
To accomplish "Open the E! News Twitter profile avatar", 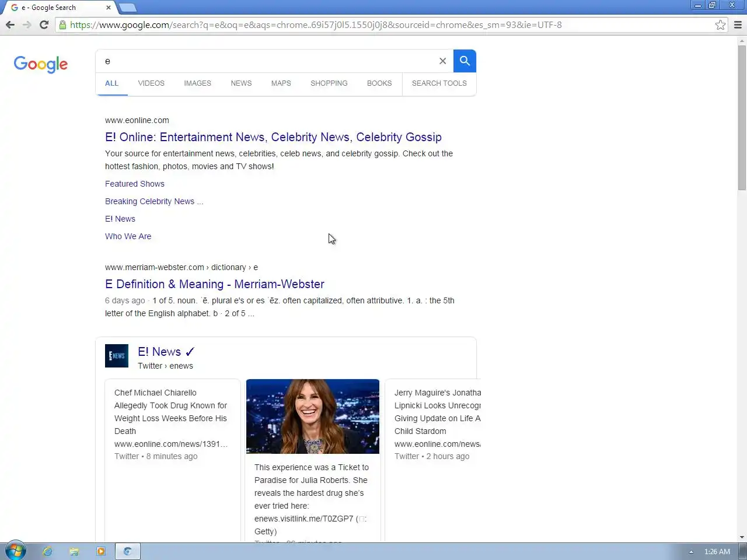I will 117,356.
